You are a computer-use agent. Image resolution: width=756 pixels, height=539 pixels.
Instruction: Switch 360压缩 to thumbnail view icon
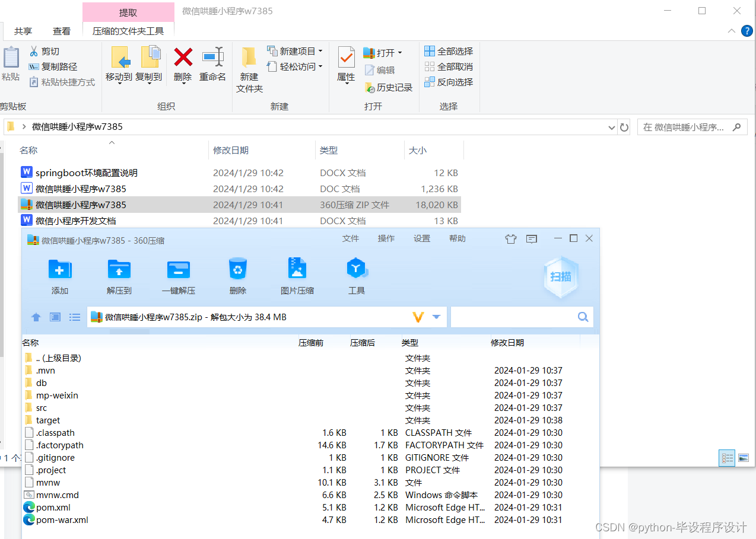(55, 317)
